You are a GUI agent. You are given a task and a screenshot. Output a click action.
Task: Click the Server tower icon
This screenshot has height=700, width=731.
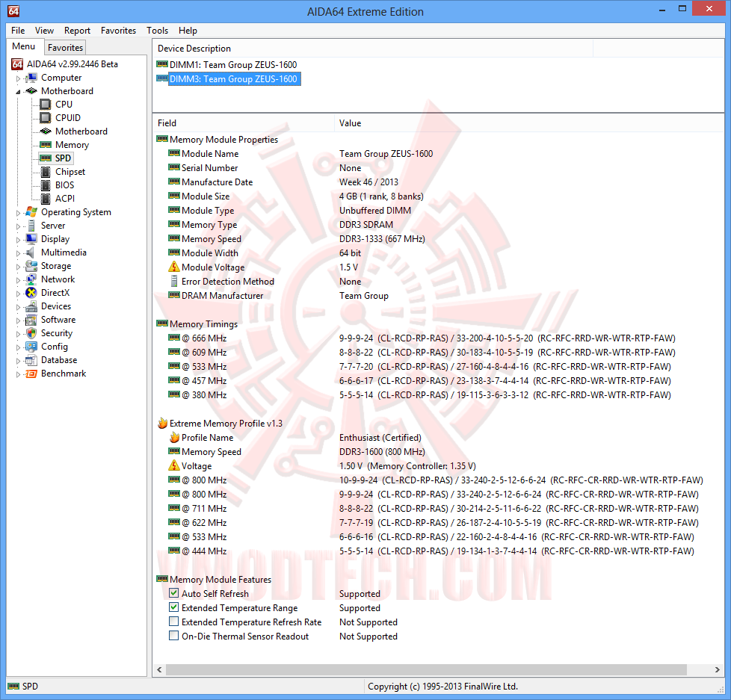click(31, 226)
